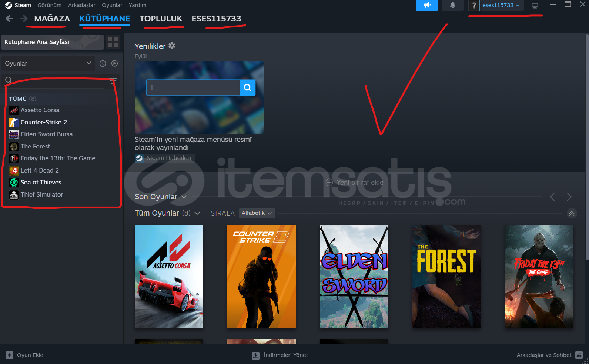Open Arkadaşlar ve Sohbet
589x364 pixels.
point(544,355)
